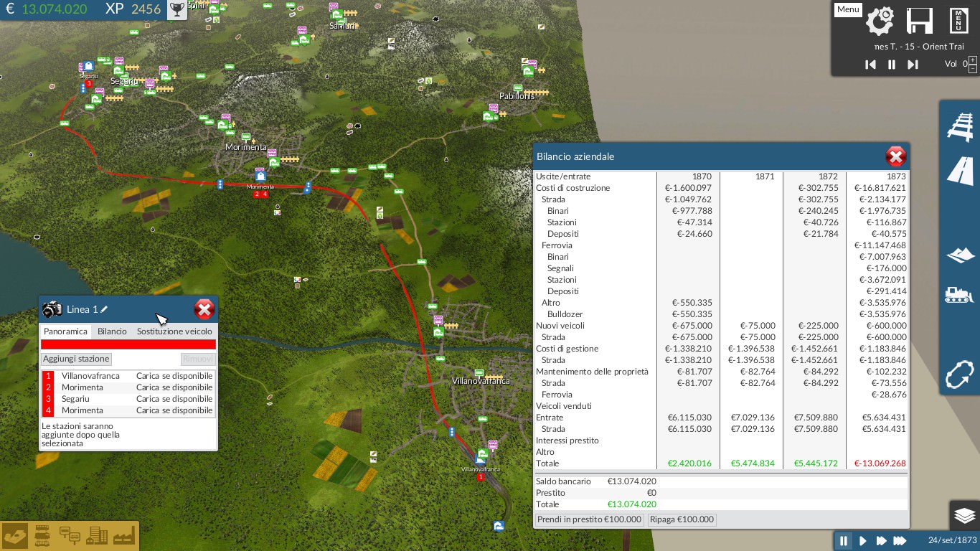Set game speed to fast forward
980x551 pixels.
pos(882,541)
